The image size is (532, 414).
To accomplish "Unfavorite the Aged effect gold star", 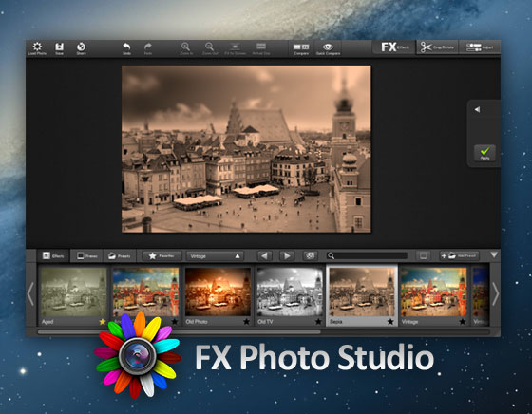I will pyautogui.click(x=103, y=322).
